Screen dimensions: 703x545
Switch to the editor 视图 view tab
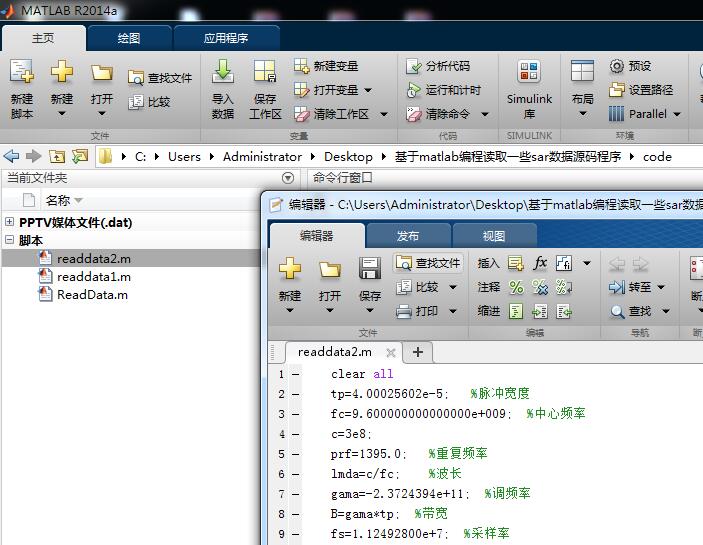pyautogui.click(x=494, y=236)
